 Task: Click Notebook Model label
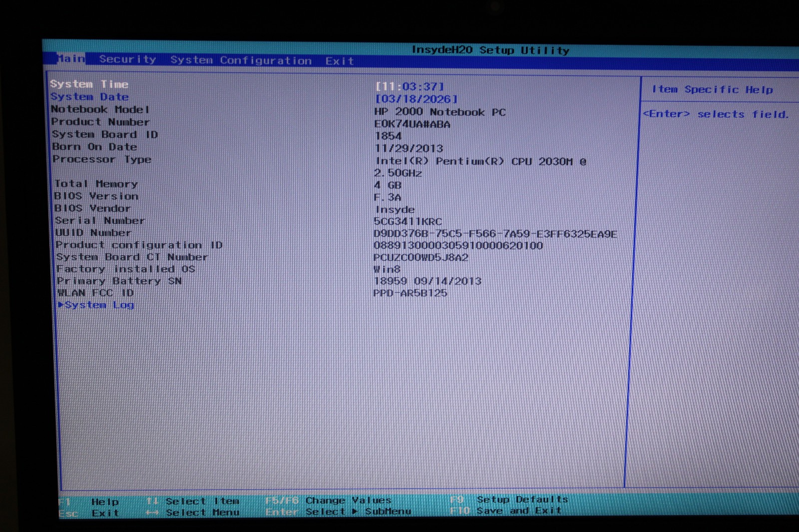point(100,109)
